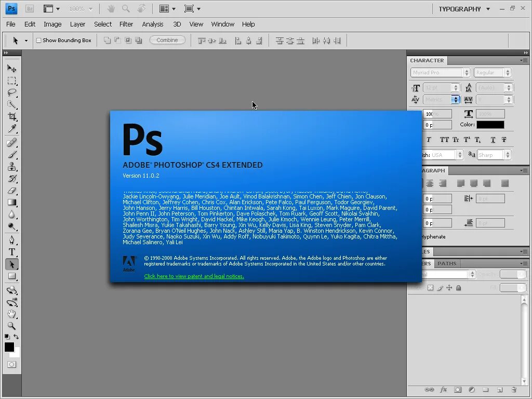
Task: Click the delete layer trash button
Action: tap(514, 390)
